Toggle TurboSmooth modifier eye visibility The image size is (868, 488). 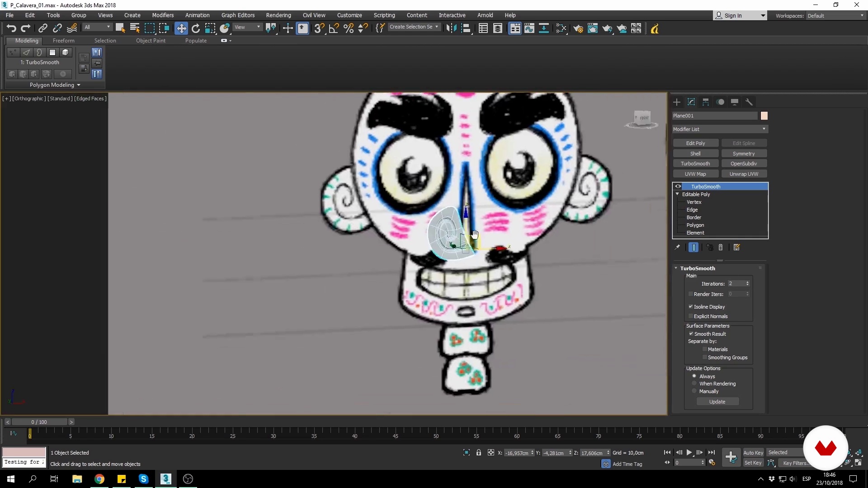[678, 186]
